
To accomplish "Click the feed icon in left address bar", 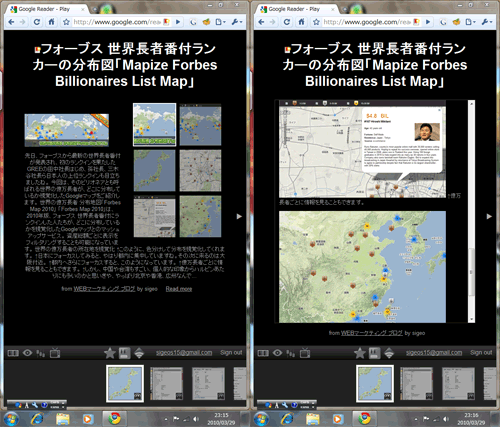I will click(167, 22).
